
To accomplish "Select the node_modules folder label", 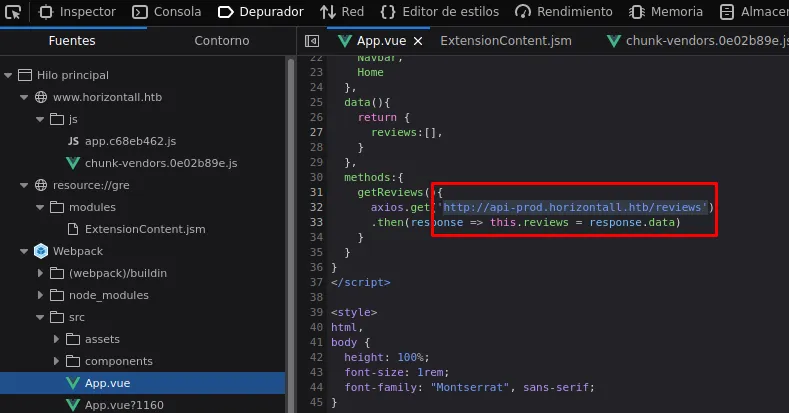I will pos(109,295).
